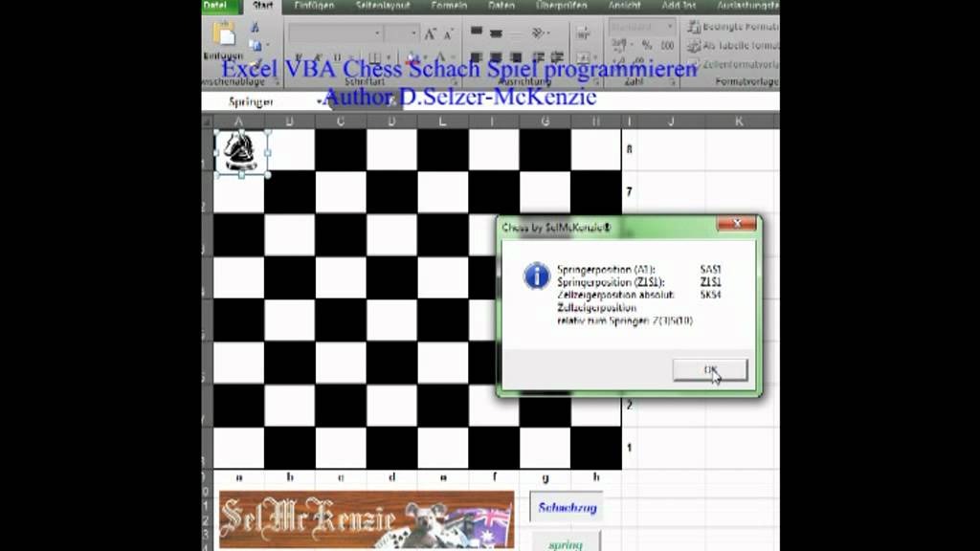Increase the cell indent

[558, 56]
